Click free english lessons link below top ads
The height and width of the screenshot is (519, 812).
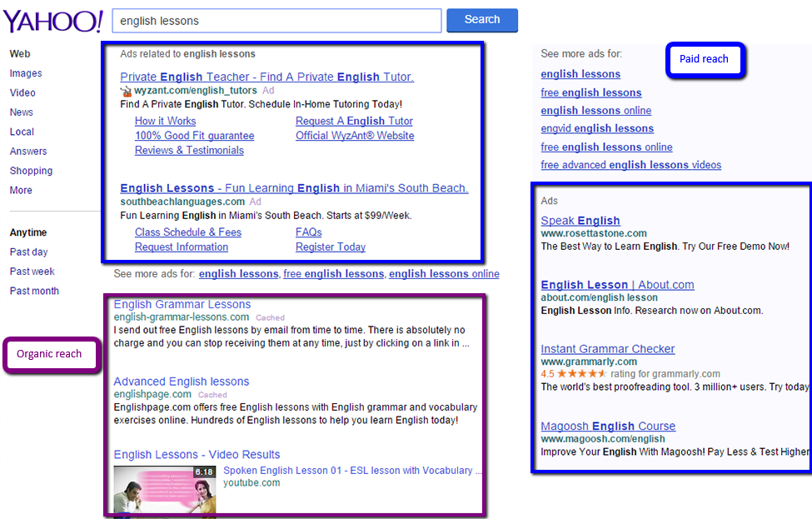pyautogui.click(x=333, y=274)
